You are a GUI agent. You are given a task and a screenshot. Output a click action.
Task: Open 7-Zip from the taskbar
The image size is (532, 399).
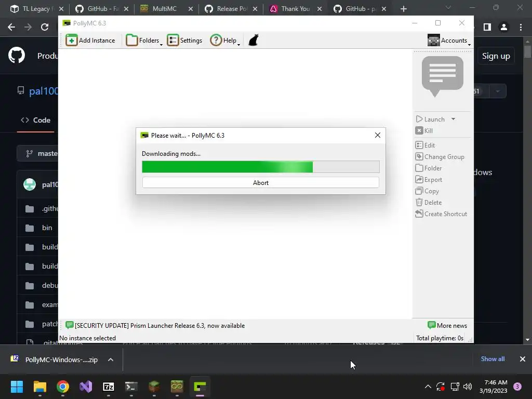click(109, 387)
